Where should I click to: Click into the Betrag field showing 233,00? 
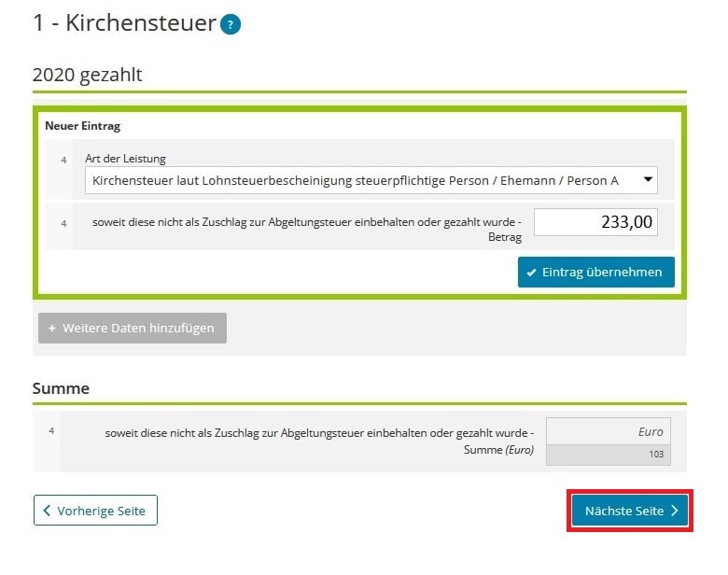point(595,222)
